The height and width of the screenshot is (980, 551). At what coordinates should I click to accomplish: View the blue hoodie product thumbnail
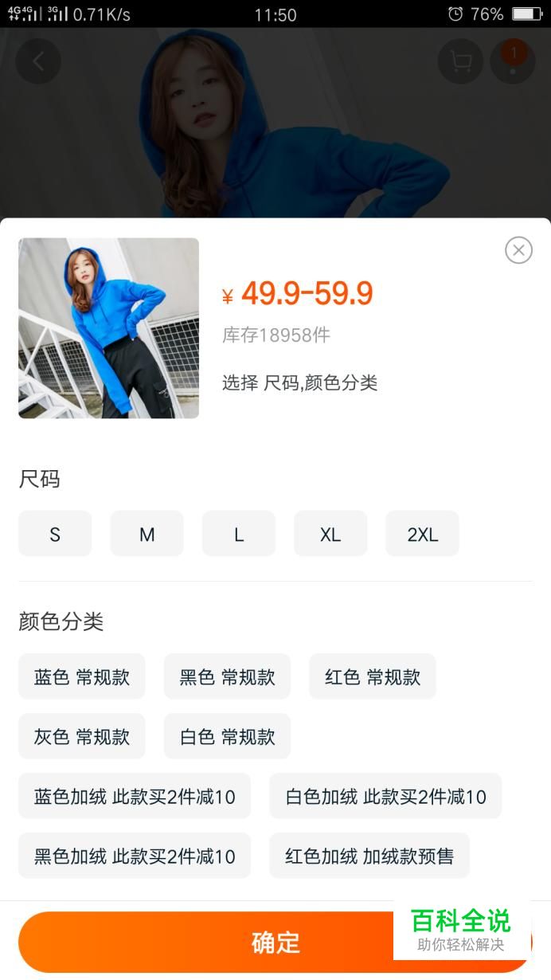(108, 327)
